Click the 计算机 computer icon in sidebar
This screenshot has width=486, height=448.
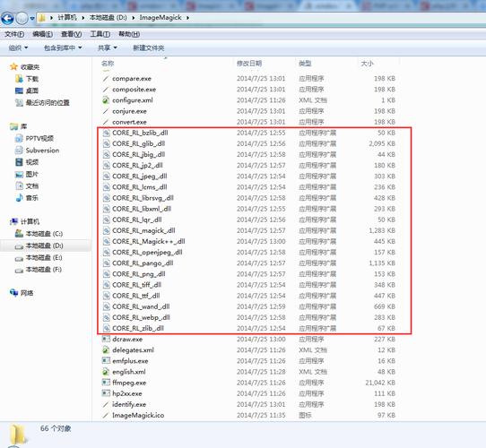13,221
